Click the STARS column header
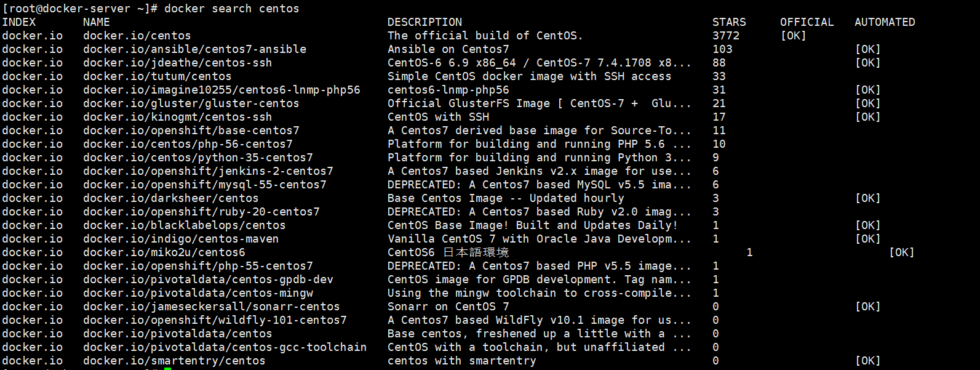Viewport: 980px width, 370px height. (x=729, y=22)
